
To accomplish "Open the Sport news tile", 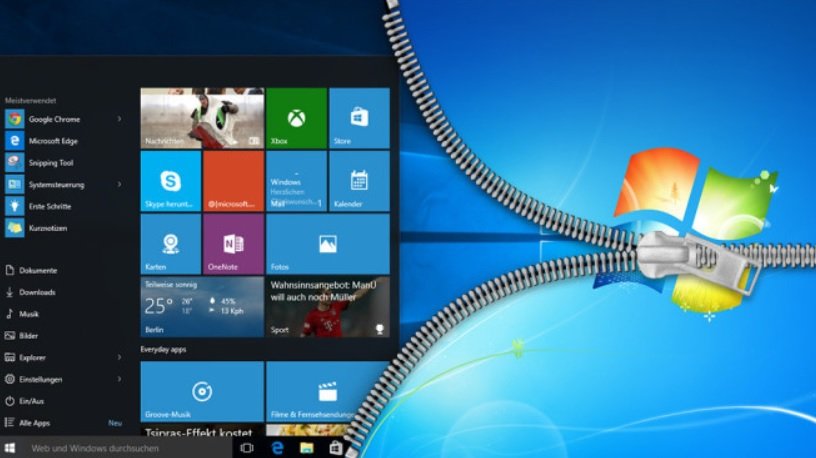I will 328,307.
